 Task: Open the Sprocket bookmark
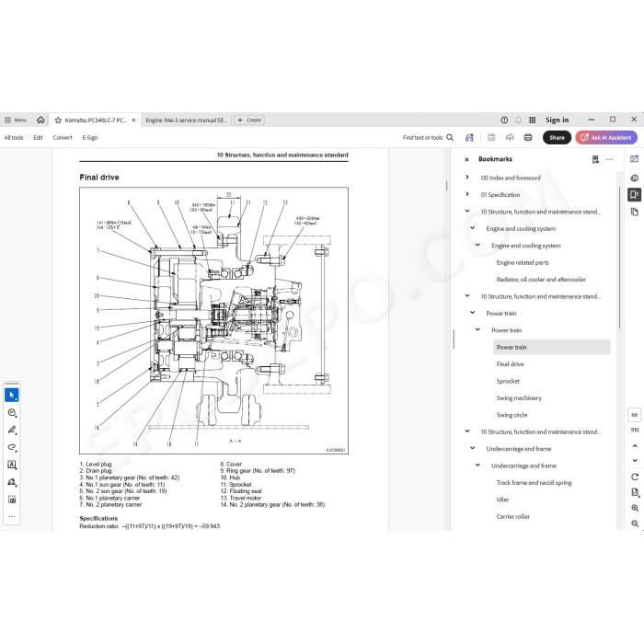tap(508, 381)
